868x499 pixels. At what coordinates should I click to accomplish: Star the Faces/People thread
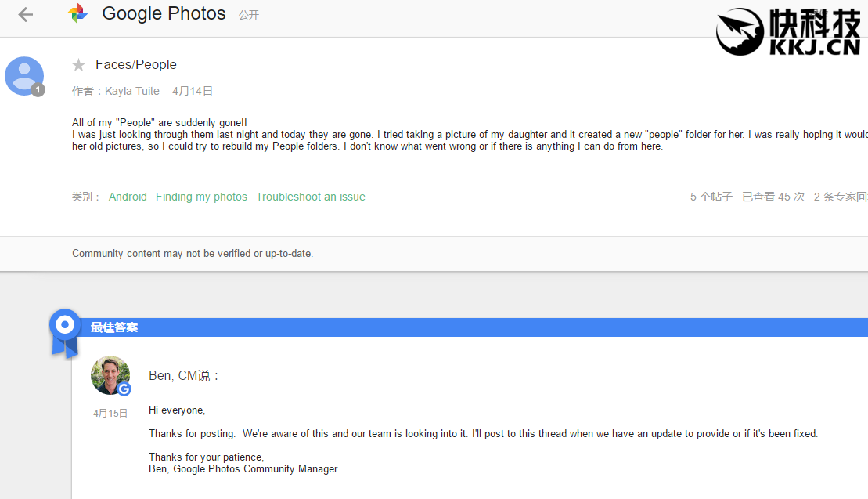click(x=78, y=65)
